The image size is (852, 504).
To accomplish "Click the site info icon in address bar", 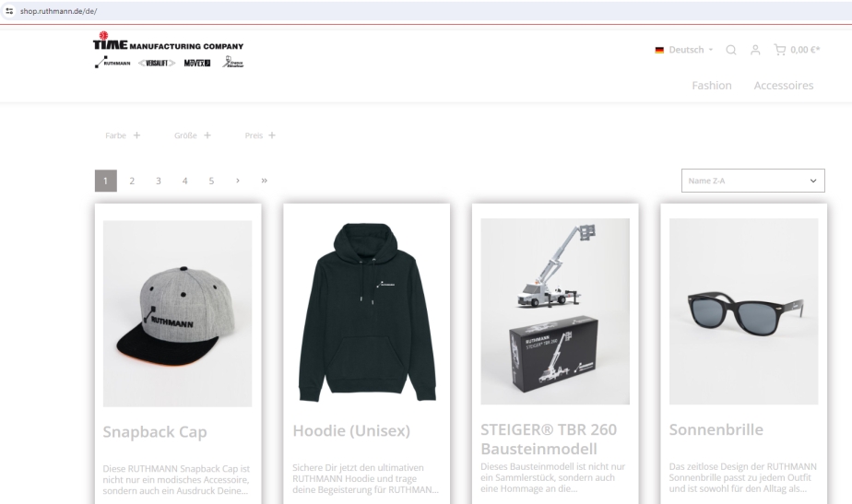I will (8, 10).
